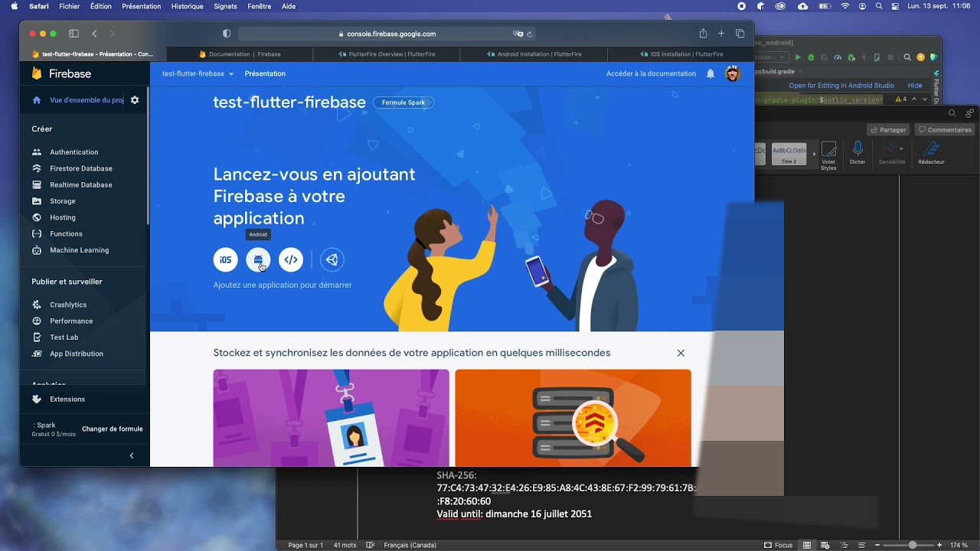980x551 pixels.
Task: Add an iOS app to Firebase
Action: click(x=225, y=259)
